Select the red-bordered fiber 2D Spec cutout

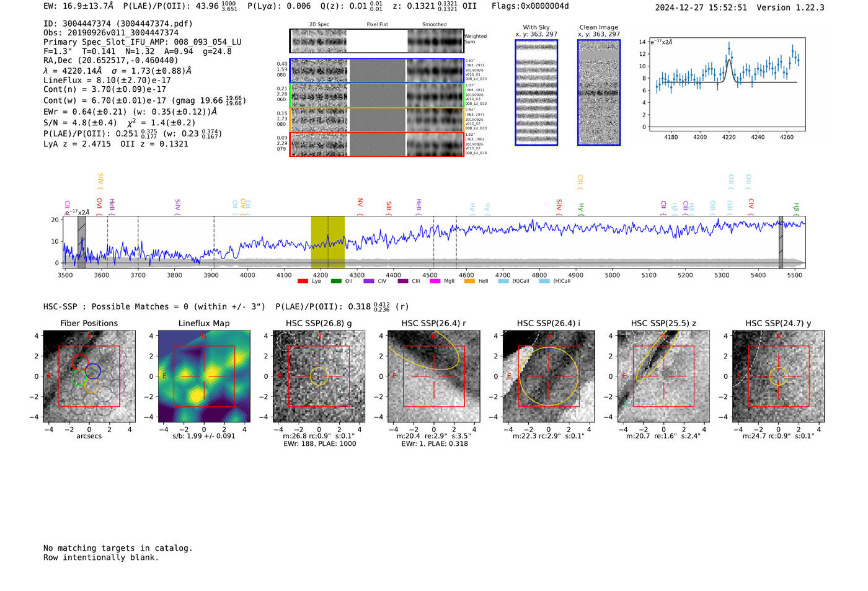[319, 144]
